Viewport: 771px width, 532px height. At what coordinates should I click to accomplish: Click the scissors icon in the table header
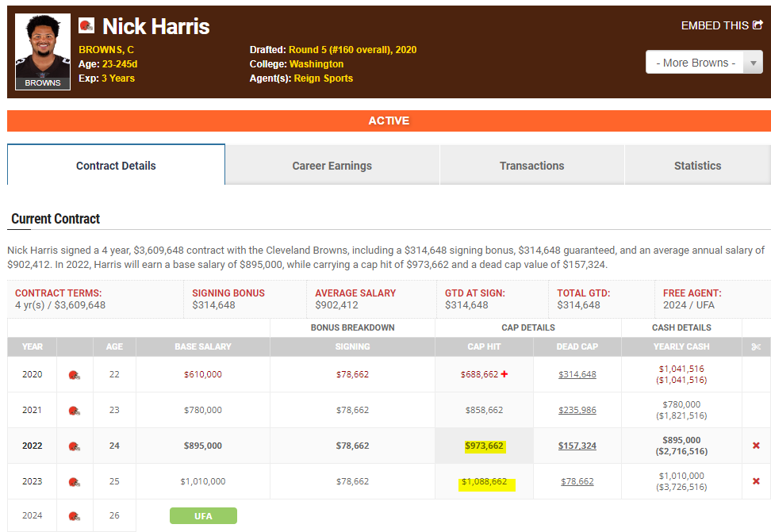point(756,346)
